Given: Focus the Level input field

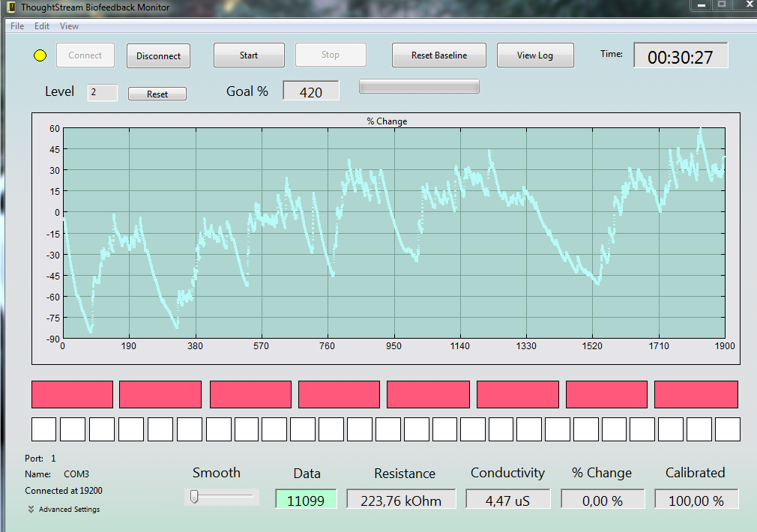Looking at the screenshot, I should click(103, 92).
